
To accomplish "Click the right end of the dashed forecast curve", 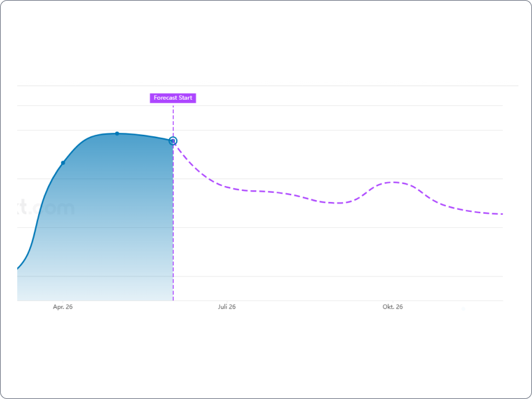I will tap(501, 214).
